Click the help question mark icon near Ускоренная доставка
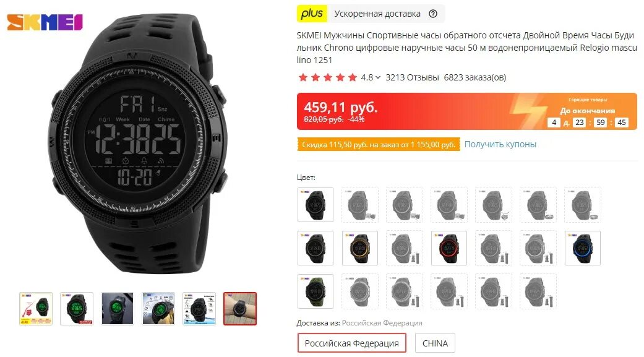The width and height of the screenshot is (644, 357). pos(433,14)
